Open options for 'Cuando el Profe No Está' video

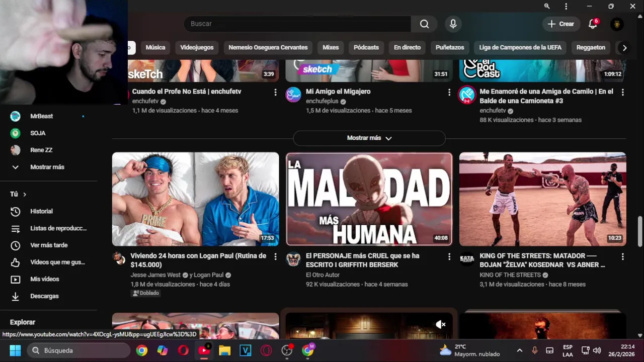coord(275,92)
